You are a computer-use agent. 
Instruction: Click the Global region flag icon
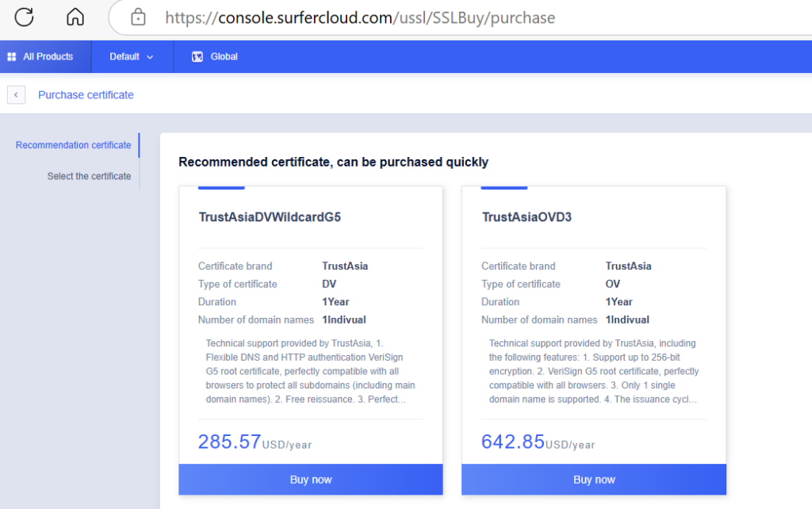(197, 57)
